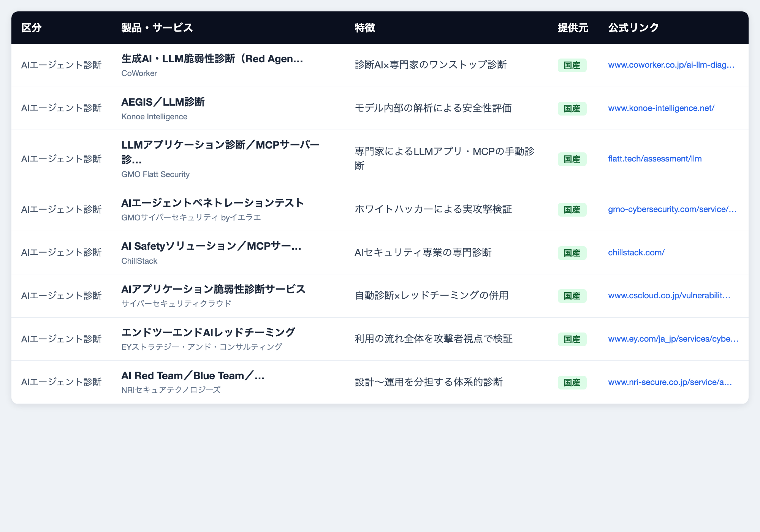760x532 pixels.
Task: Select the エンドツーエンドAIレッドチーミング title
Action: coord(208,332)
